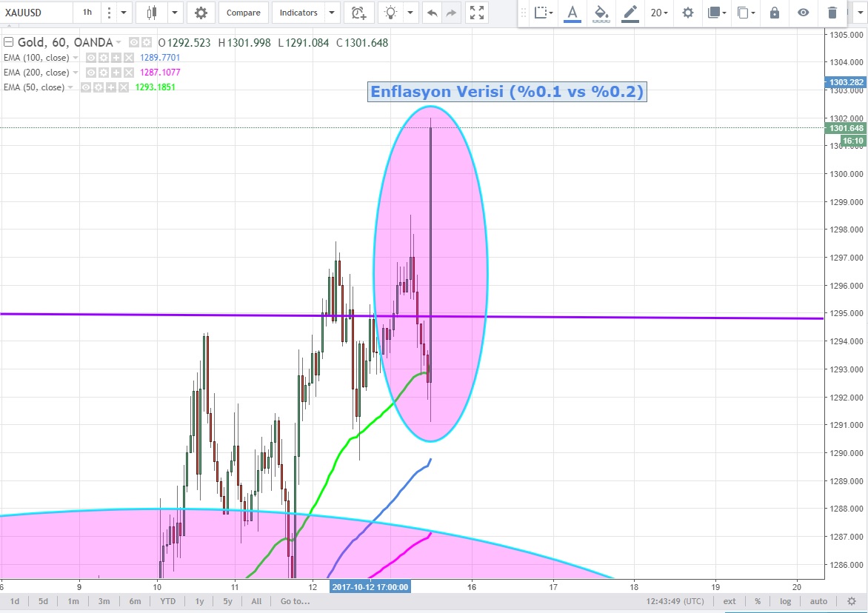Open the lightbulb ideas button
Screen dimensions: 868x613
coord(390,13)
